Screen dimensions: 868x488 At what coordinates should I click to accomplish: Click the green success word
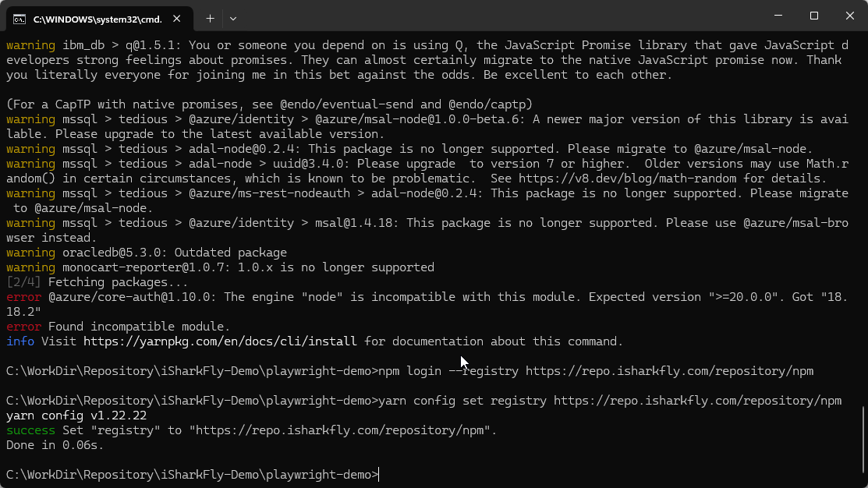click(x=30, y=430)
